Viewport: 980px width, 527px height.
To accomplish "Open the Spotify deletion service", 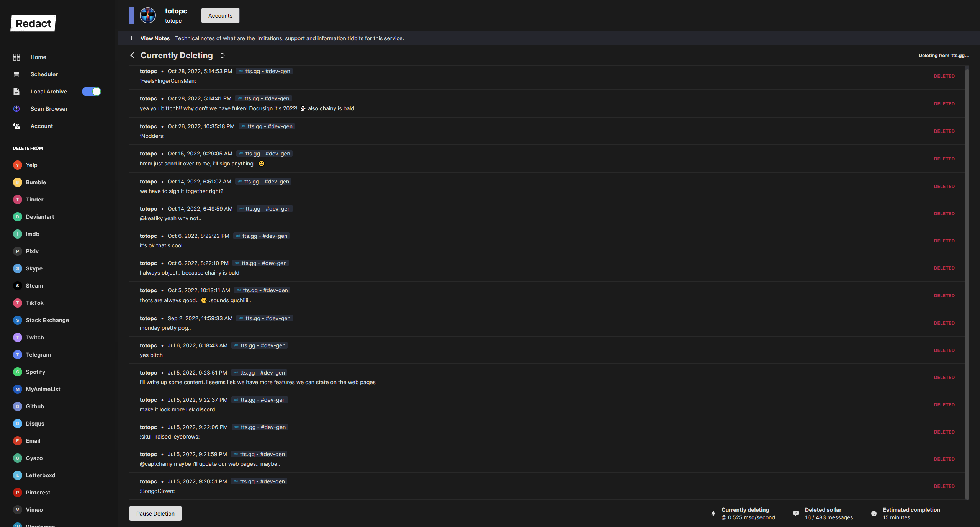I will click(35, 372).
